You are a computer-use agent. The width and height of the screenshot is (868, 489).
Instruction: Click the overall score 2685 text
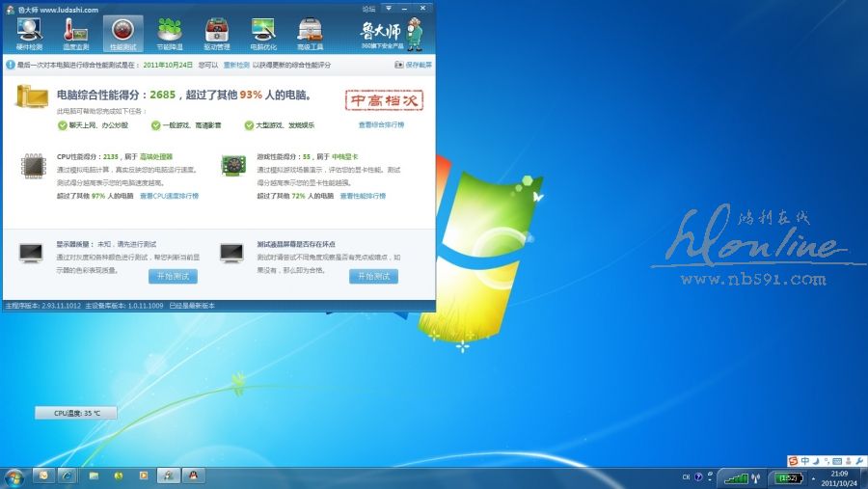pos(162,95)
